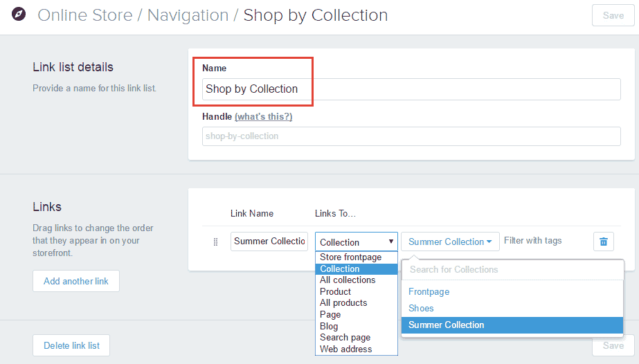
Task: Select Blog from the link options
Action: pyautogui.click(x=329, y=326)
